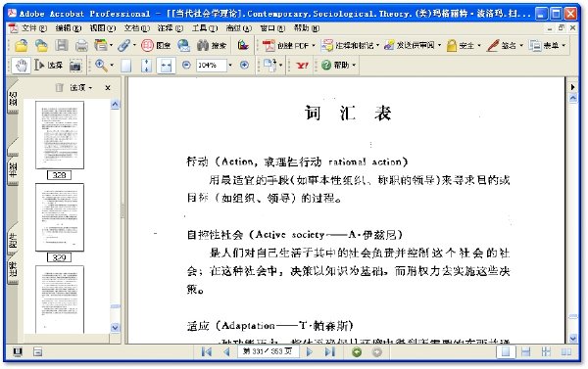This screenshot has height=369, width=588.
Task: Click thumbnail panel scroll down arrow
Action: 115,328
